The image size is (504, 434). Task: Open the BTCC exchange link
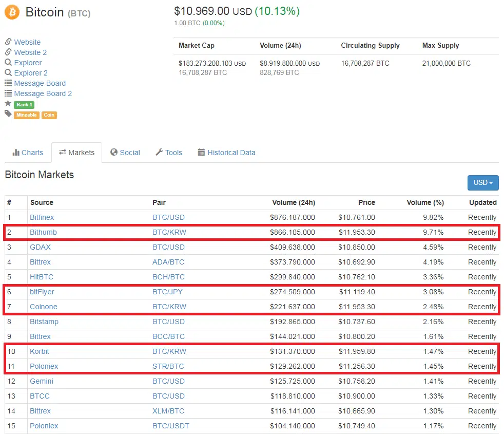tap(40, 396)
